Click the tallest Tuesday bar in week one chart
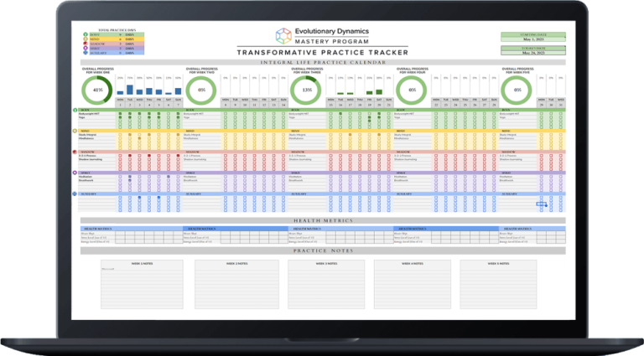 click(x=130, y=90)
